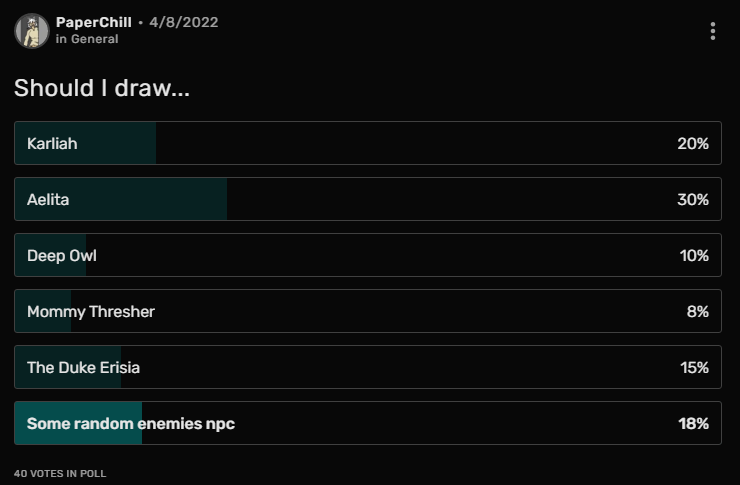Open the PaperChill username link
This screenshot has width=740, height=485.
[x=94, y=22]
